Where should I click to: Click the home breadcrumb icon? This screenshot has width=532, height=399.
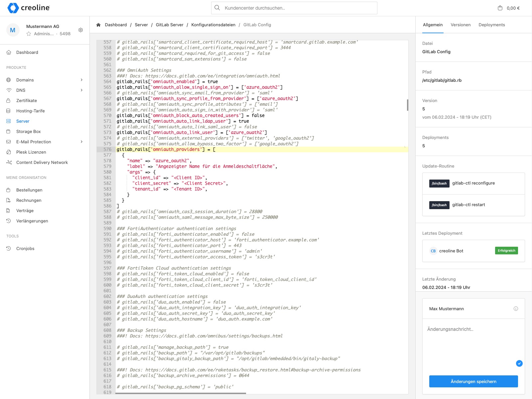coord(98,25)
